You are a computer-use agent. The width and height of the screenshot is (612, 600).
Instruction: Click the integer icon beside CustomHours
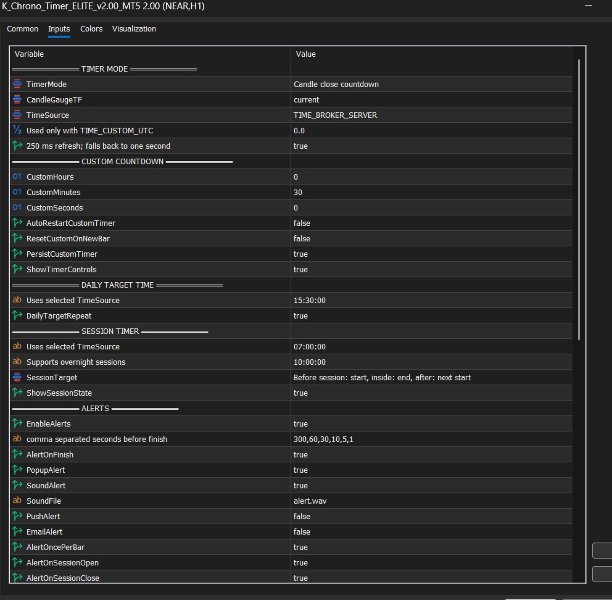pyautogui.click(x=17, y=176)
